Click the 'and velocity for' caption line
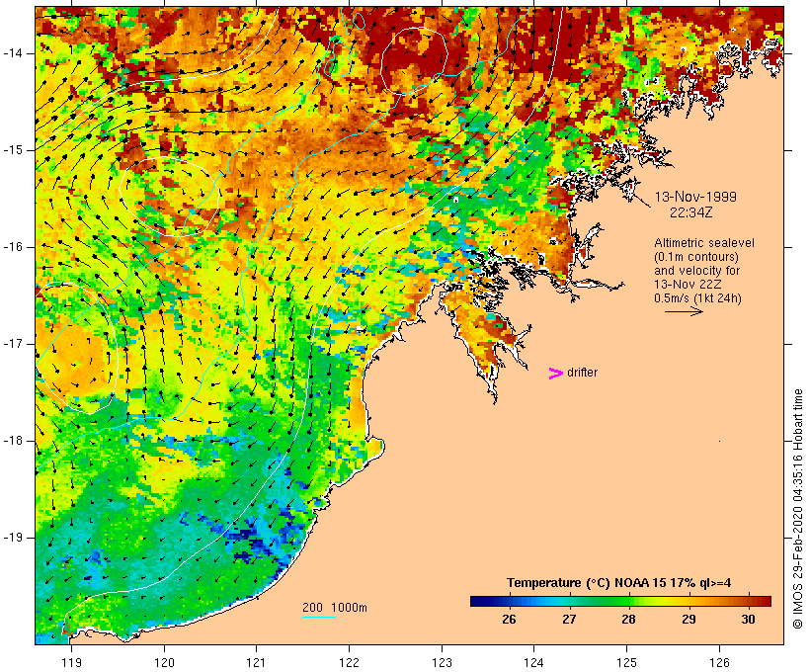The image size is (810, 672). 696,271
